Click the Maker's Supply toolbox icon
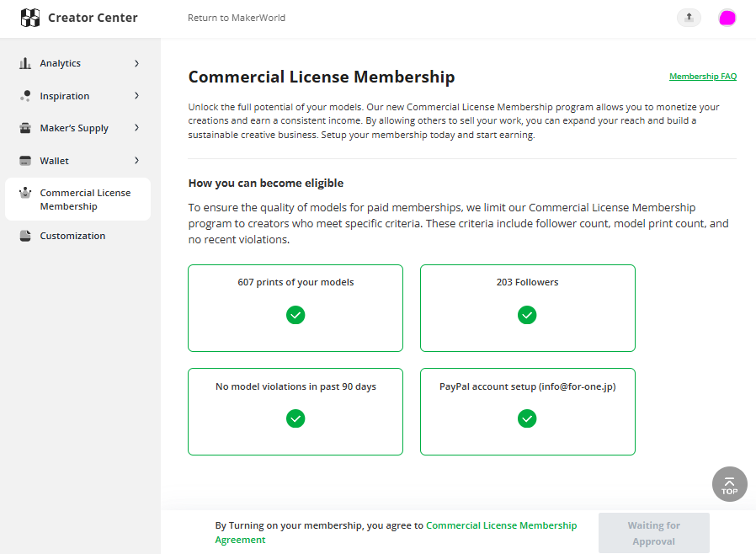This screenshot has width=756, height=554. 25,128
